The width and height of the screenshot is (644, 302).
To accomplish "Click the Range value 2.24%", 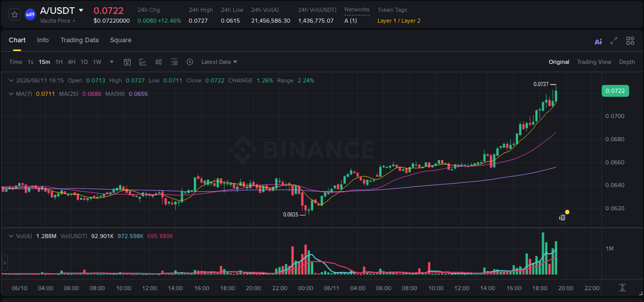I will (306, 80).
